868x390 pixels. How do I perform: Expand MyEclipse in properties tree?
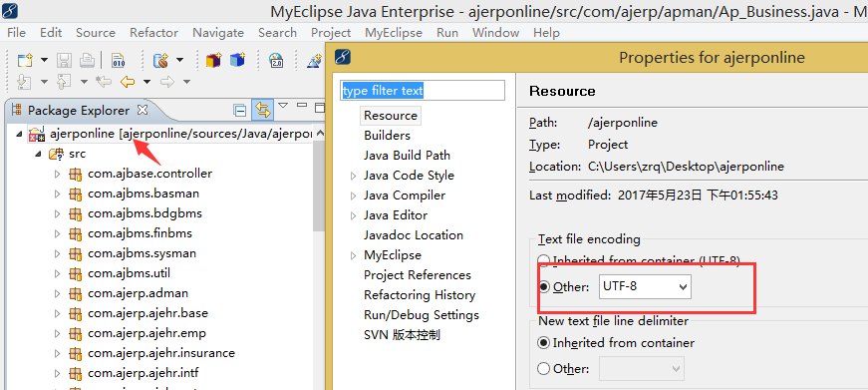tap(353, 255)
